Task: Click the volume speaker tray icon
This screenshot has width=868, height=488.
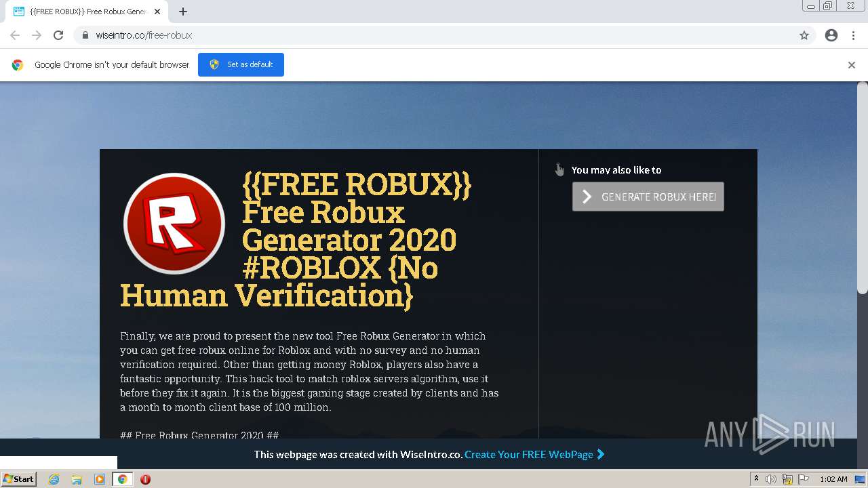Action: (771, 479)
